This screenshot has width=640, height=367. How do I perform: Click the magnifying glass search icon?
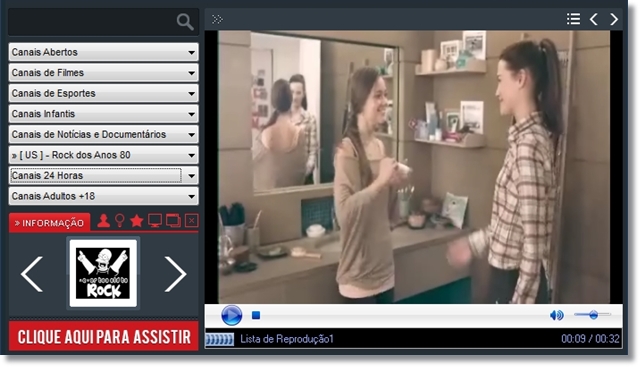point(185,22)
